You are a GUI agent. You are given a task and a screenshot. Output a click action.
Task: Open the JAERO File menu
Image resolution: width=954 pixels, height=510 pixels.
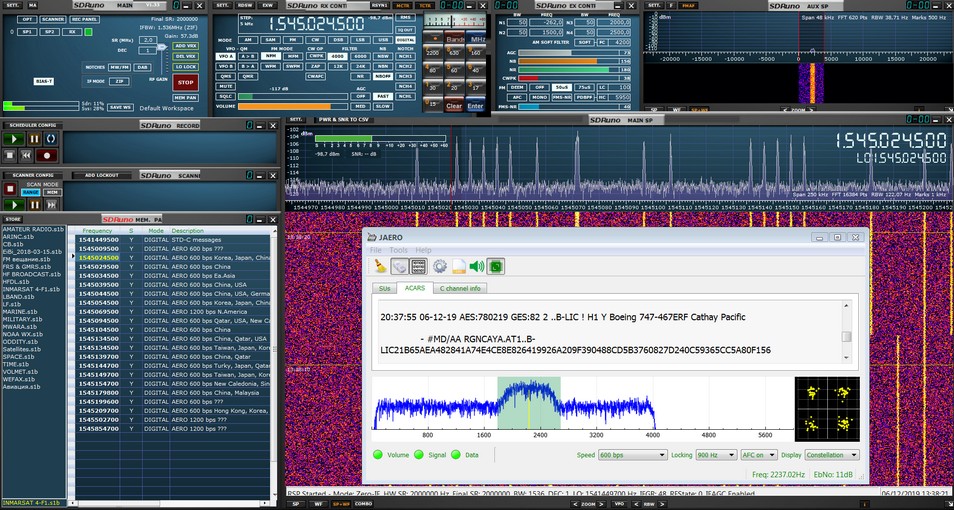[x=376, y=250]
